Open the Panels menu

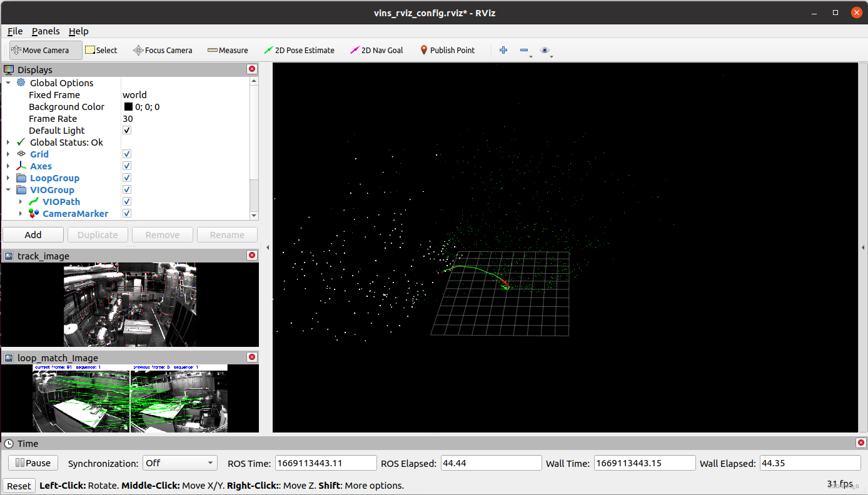click(x=46, y=31)
